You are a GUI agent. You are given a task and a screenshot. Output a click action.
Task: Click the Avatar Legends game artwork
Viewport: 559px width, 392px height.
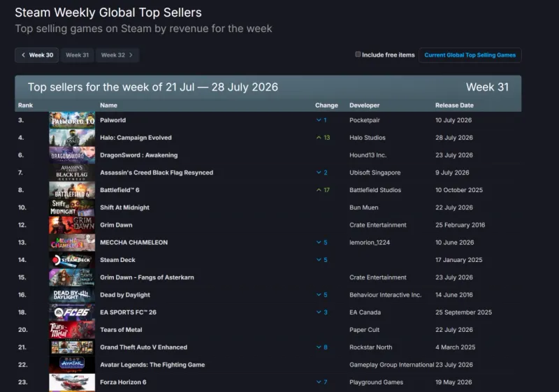tap(72, 365)
